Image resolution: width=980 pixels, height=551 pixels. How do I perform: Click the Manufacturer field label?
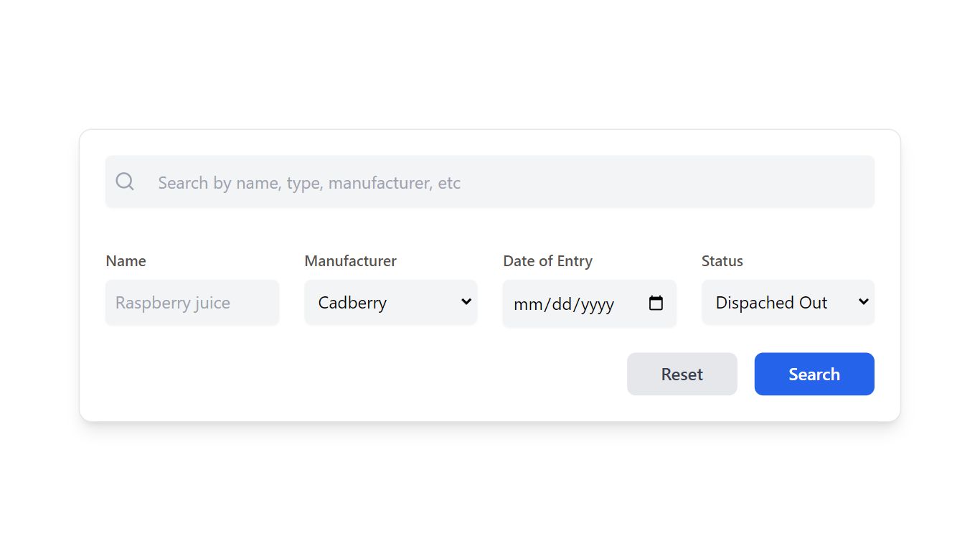pyautogui.click(x=350, y=260)
